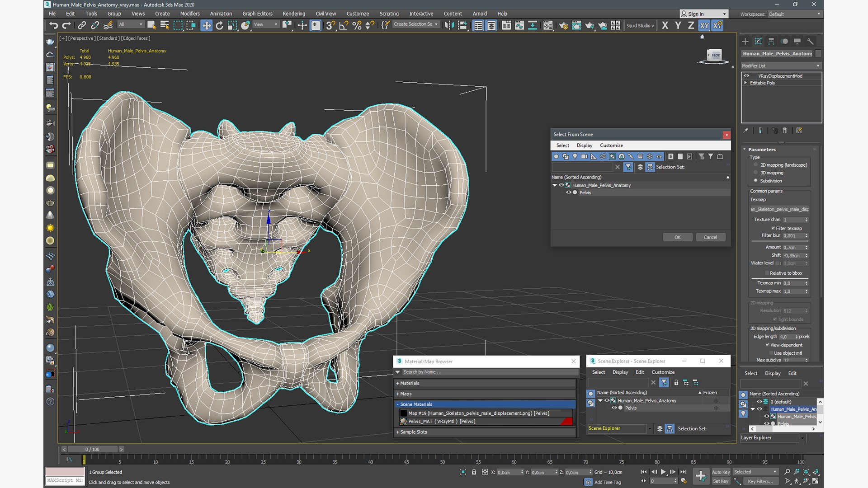Click the Undo arrow icon
Screen dimensions: 868x488
54,25
